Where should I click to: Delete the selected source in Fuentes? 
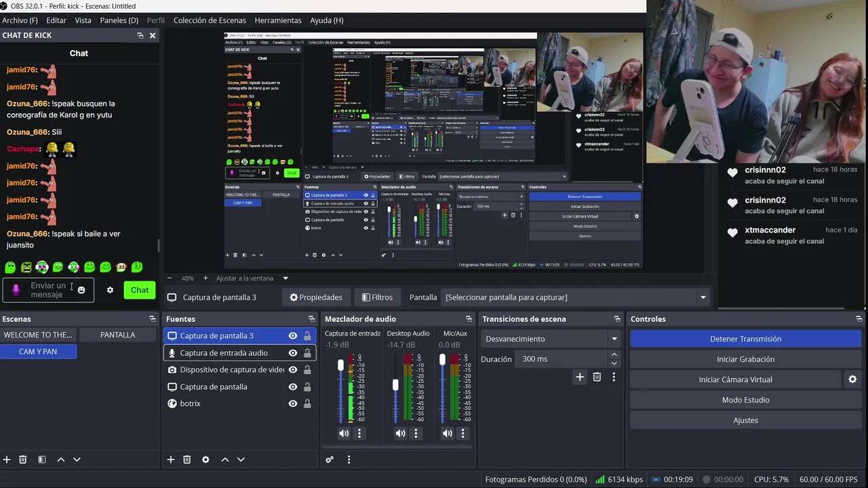tap(187, 460)
